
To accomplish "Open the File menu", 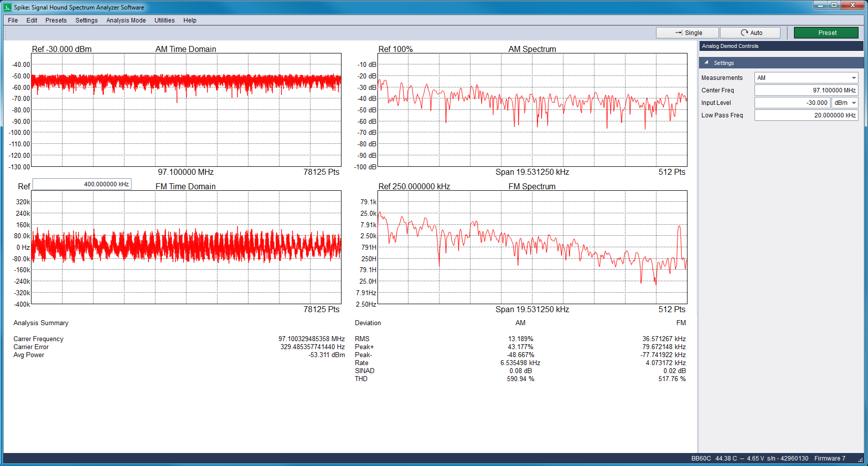I will point(12,20).
